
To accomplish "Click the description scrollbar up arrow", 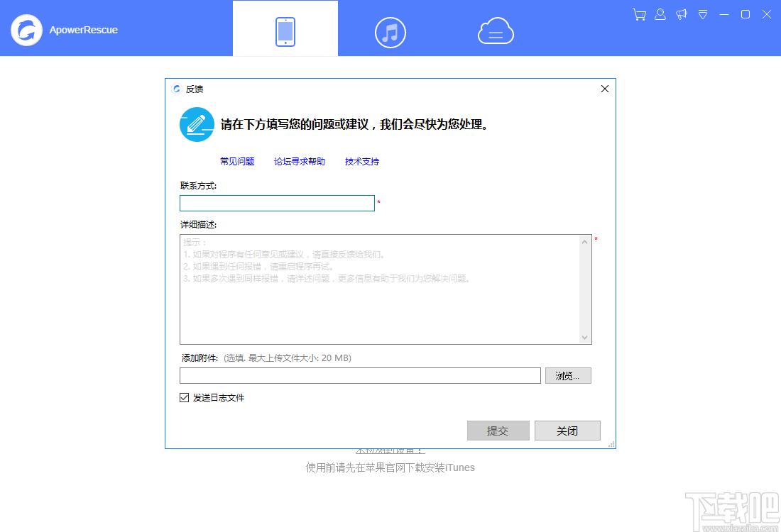I will click(585, 242).
